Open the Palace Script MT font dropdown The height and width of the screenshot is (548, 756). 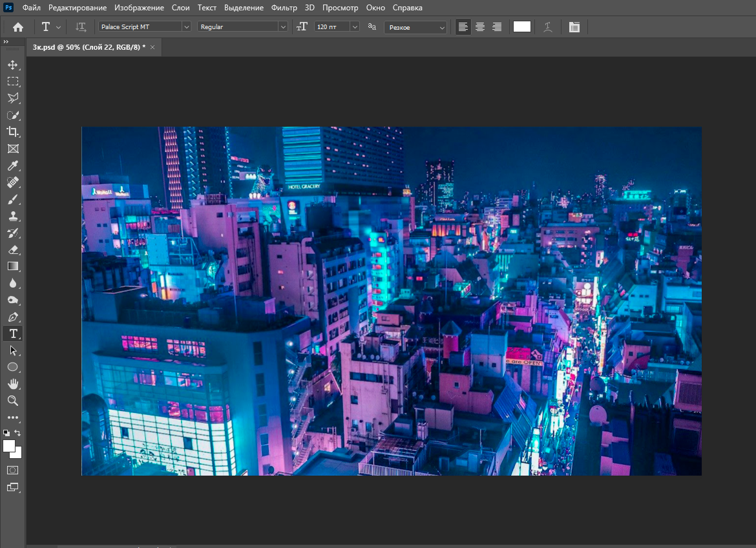tap(186, 27)
